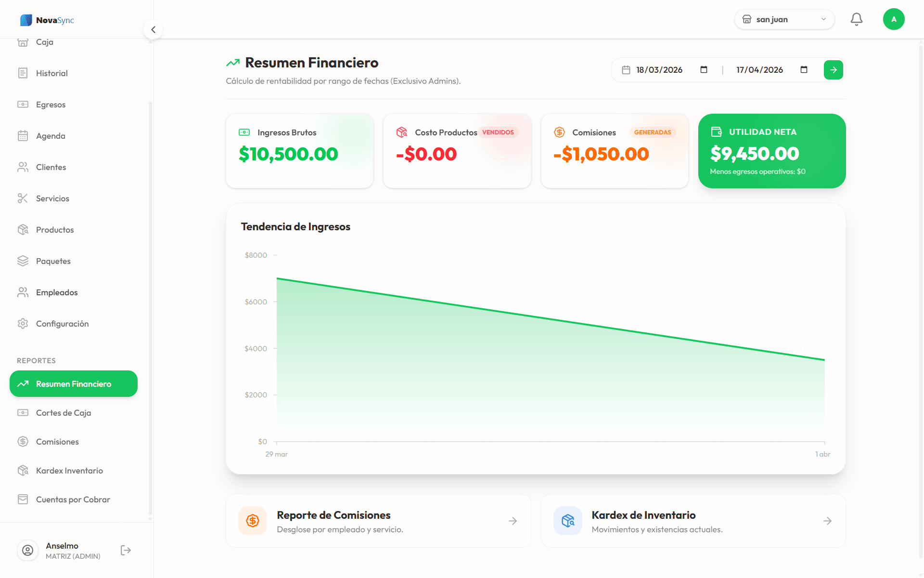The height and width of the screenshot is (578, 924).
Task: Click the Paquetes layers icon
Action: tap(23, 261)
